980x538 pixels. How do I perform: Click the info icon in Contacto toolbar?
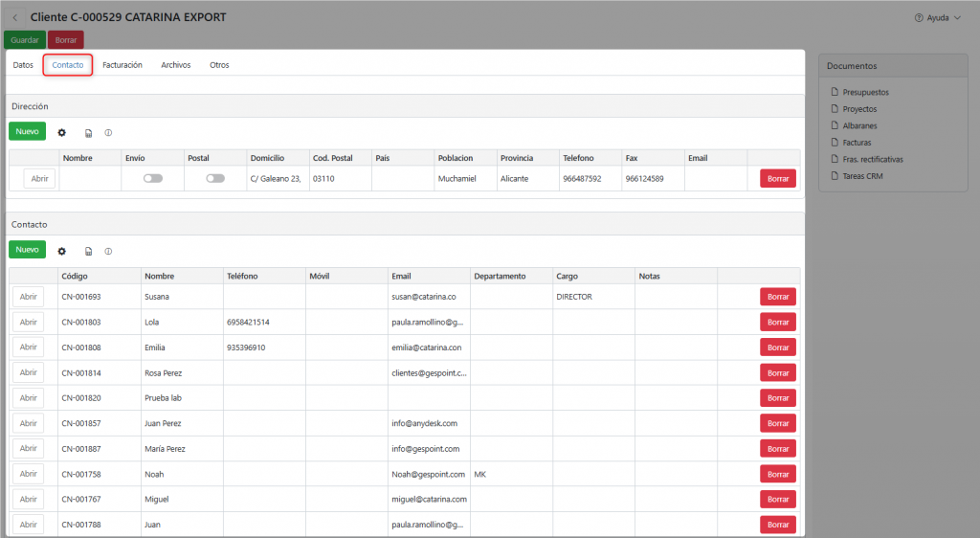pos(108,251)
